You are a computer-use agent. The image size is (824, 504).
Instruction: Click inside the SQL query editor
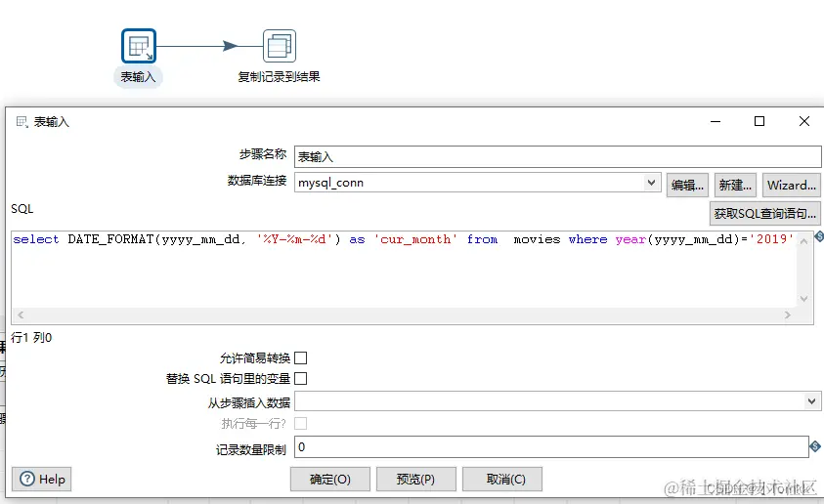(x=405, y=270)
